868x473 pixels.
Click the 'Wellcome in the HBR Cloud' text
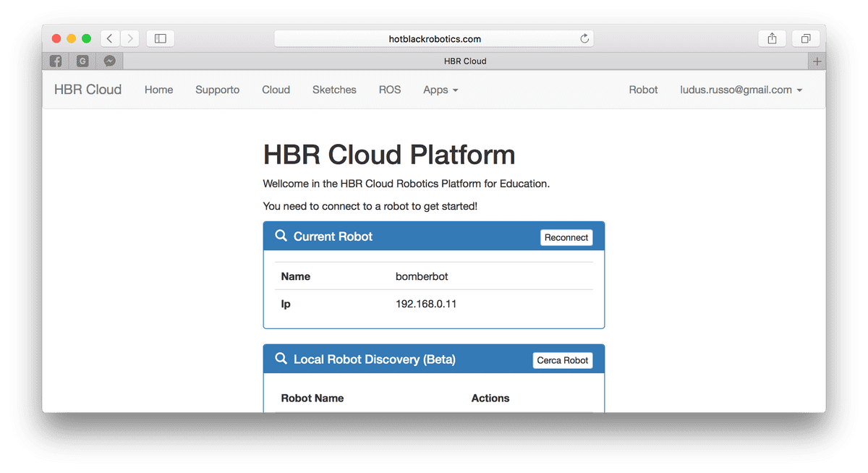(407, 184)
